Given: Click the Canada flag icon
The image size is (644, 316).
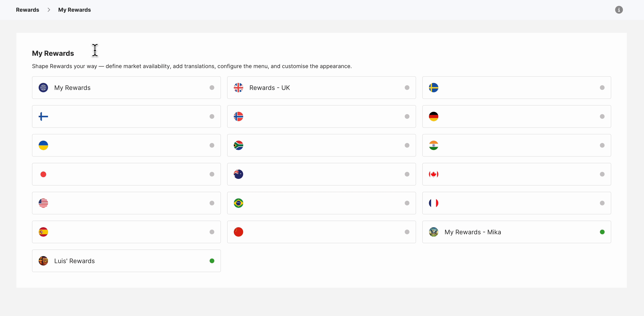Looking at the screenshot, I should point(433,174).
